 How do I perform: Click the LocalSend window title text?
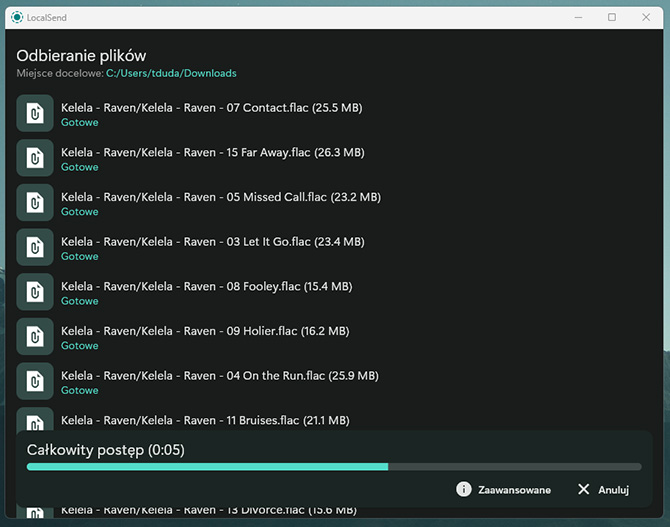[x=47, y=18]
